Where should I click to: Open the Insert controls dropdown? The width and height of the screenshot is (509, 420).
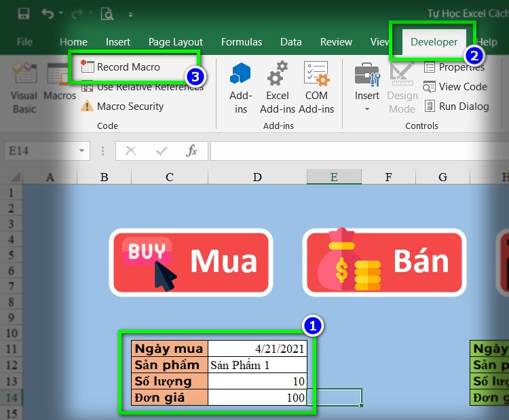click(366, 87)
